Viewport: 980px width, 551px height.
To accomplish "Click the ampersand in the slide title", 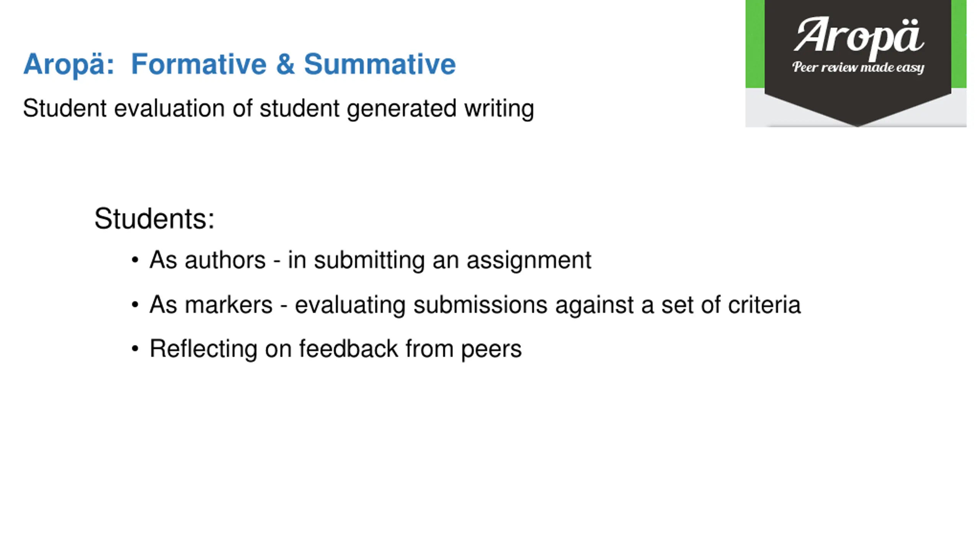I will pyautogui.click(x=285, y=64).
